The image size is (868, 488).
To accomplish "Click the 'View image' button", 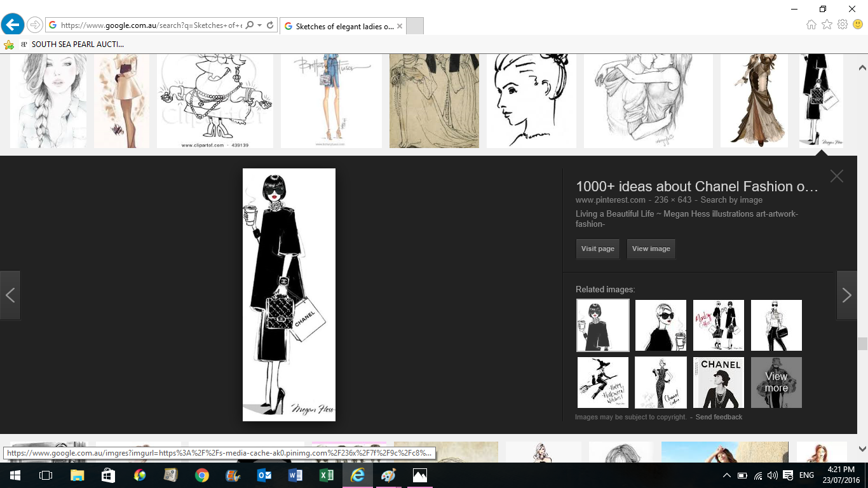I will point(651,249).
